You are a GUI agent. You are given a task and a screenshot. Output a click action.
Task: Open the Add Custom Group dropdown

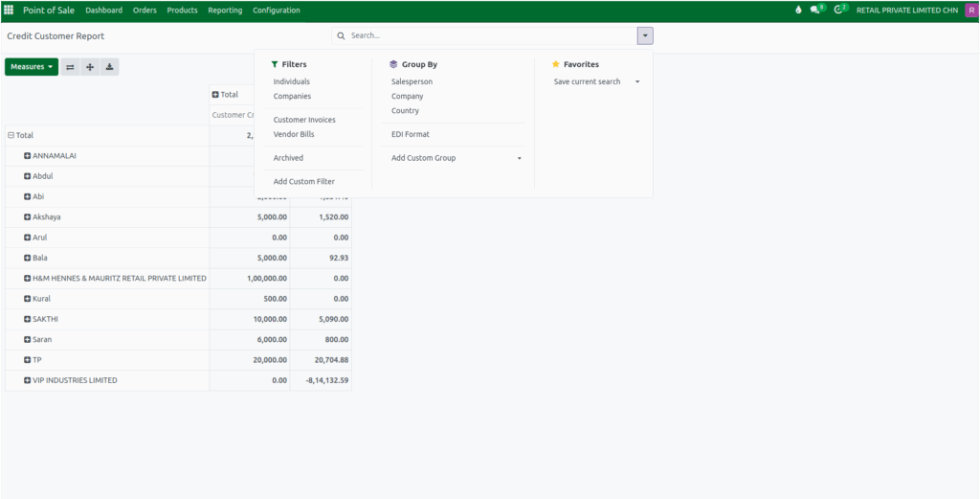(457, 158)
